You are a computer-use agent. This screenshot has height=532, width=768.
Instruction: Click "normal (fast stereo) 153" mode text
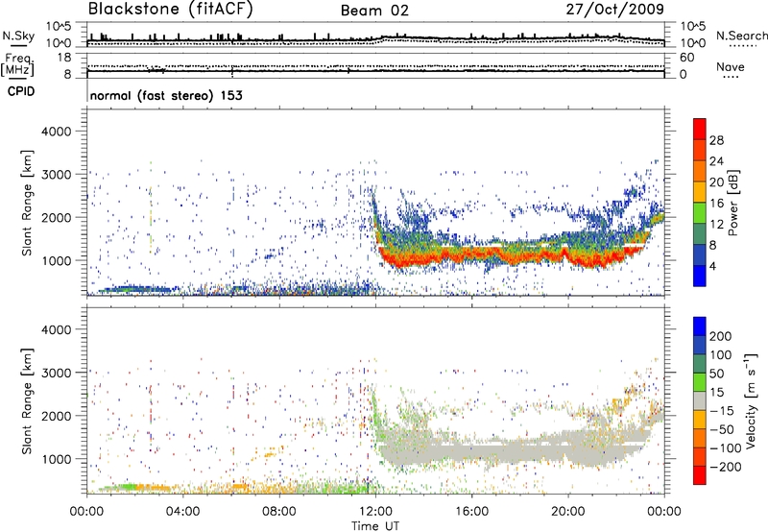(166, 95)
